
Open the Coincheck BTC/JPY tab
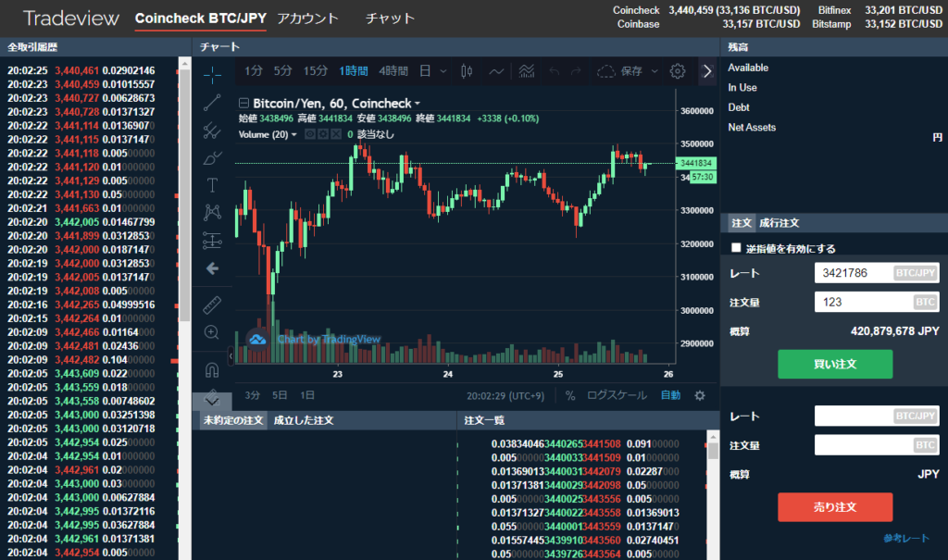[x=201, y=19]
